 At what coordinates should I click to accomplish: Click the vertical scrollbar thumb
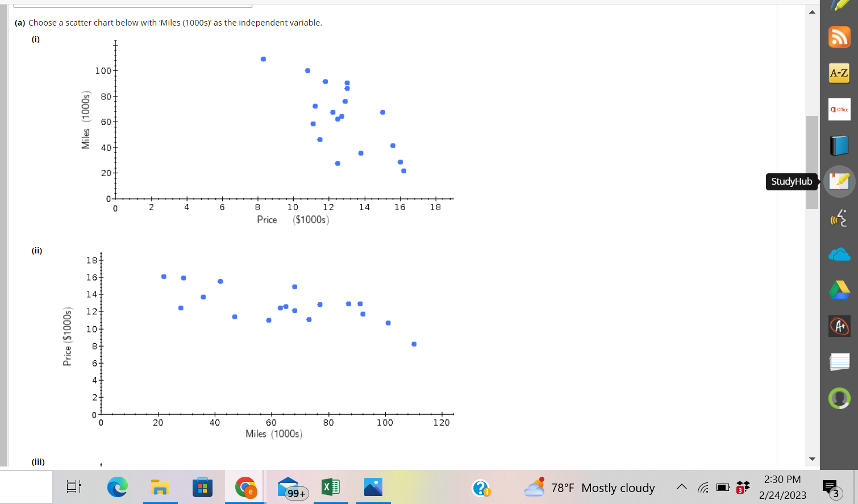pos(812,163)
